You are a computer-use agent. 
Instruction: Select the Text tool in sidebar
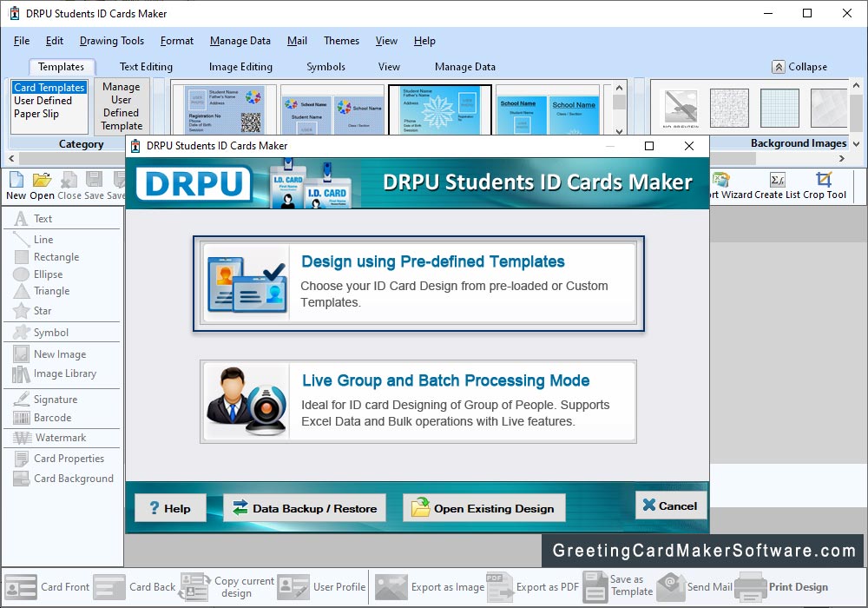click(x=33, y=219)
